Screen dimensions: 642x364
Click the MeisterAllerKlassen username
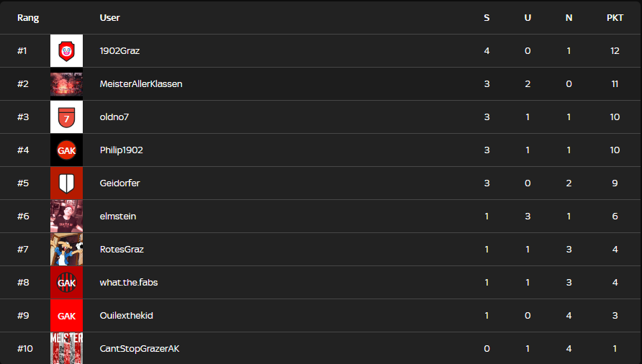pos(141,84)
